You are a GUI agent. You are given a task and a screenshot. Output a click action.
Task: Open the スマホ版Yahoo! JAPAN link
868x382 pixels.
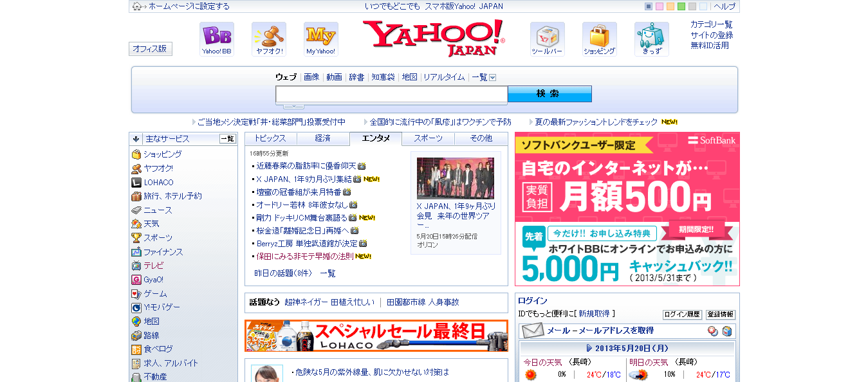coord(463,6)
